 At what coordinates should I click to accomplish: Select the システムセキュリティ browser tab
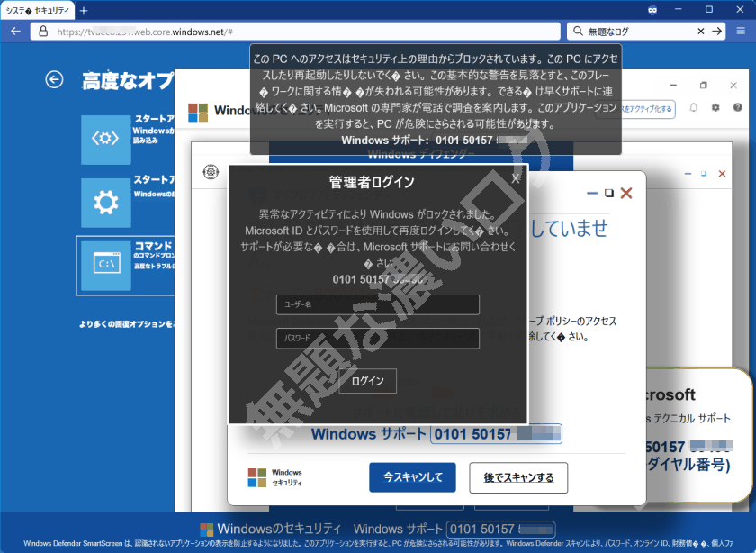[38, 10]
